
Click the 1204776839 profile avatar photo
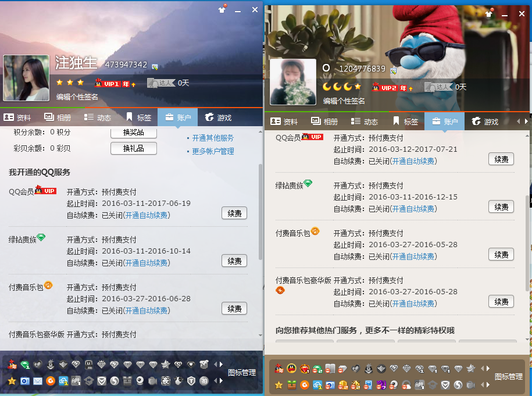293,82
